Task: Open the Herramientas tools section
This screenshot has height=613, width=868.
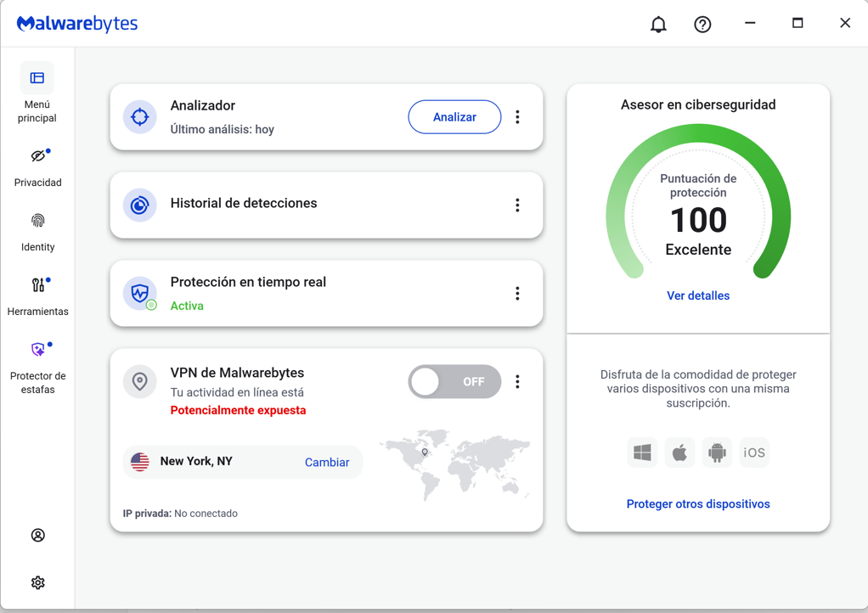Action: click(37, 296)
